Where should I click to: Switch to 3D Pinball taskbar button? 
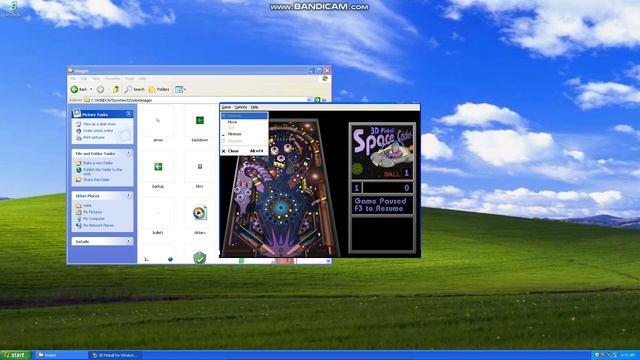tap(115, 355)
